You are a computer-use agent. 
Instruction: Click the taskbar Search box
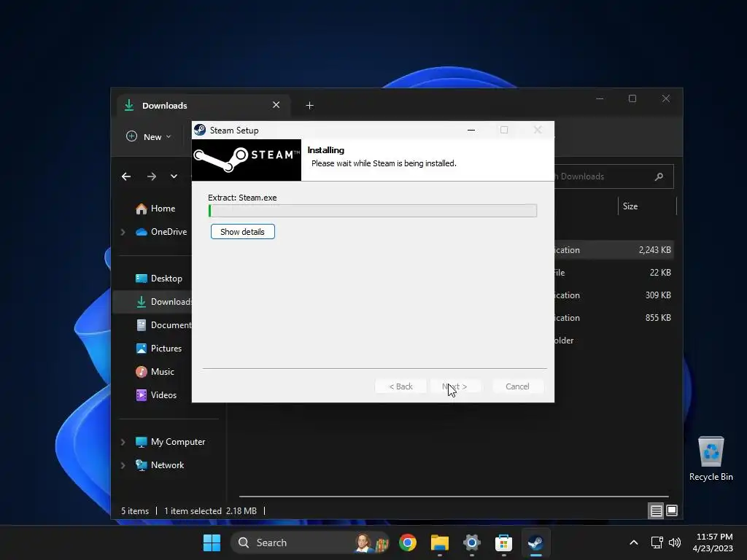[311, 542]
